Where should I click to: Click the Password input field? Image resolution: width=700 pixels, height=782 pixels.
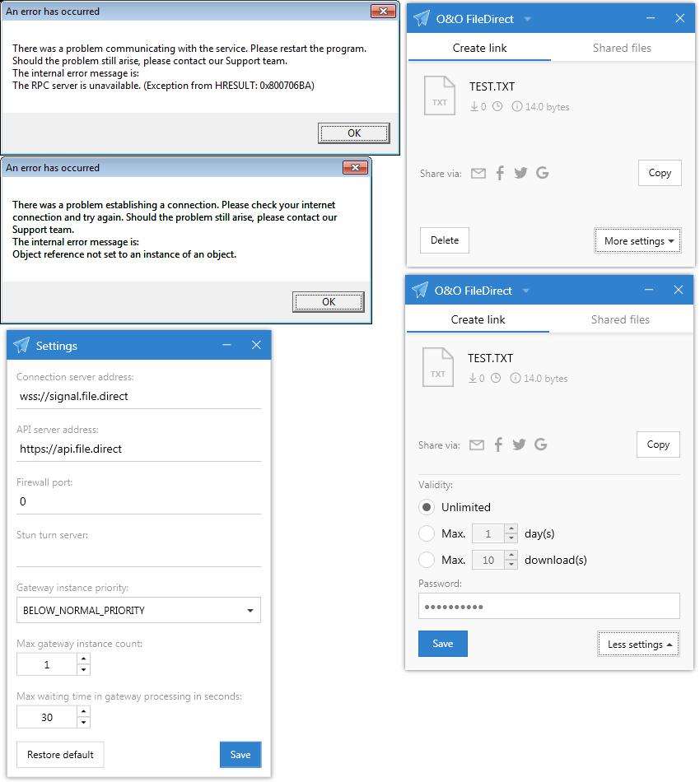548,606
